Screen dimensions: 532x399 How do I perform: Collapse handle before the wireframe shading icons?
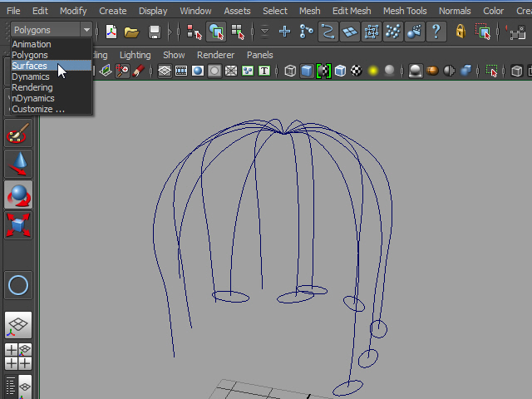click(x=277, y=71)
